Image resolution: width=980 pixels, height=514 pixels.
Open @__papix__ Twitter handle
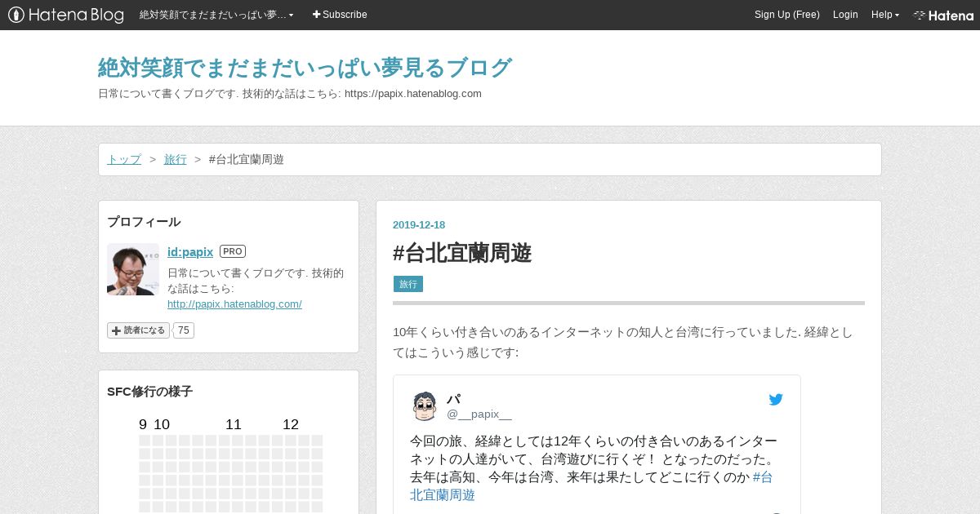[479, 414]
